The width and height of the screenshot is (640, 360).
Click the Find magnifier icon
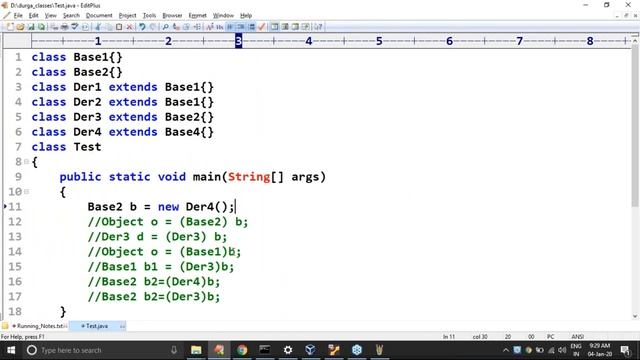point(165,27)
